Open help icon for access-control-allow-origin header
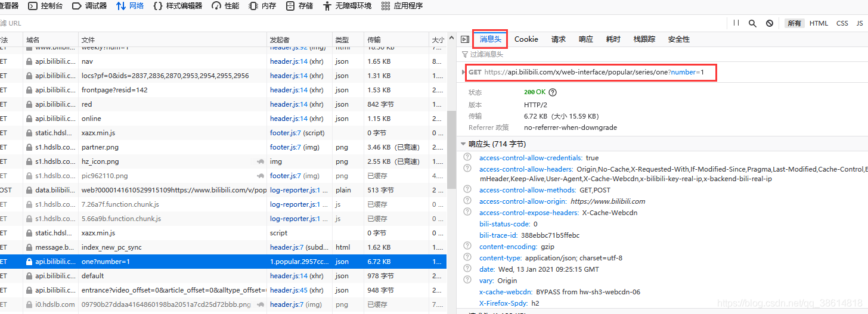 (468, 201)
